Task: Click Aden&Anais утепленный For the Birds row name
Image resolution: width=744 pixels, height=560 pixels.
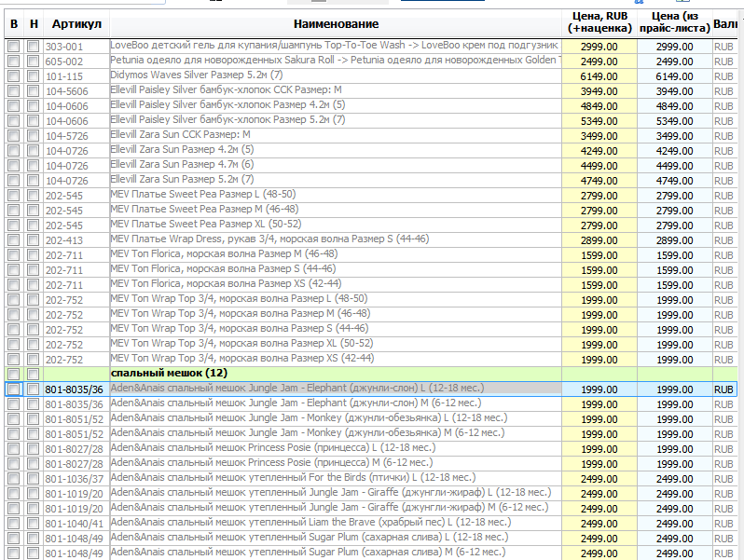Action: (x=294, y=477)
